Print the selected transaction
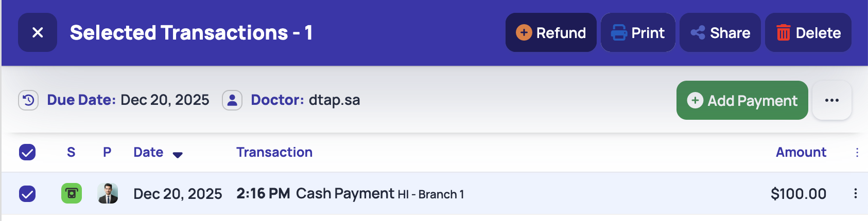868x221 pixels. coord(638,32)
